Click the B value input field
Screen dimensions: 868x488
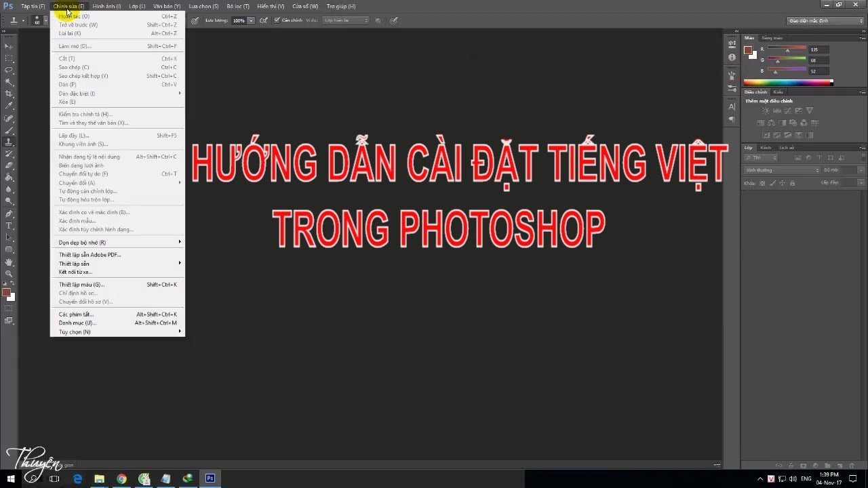pyautogui.click(x=818, y=71)
